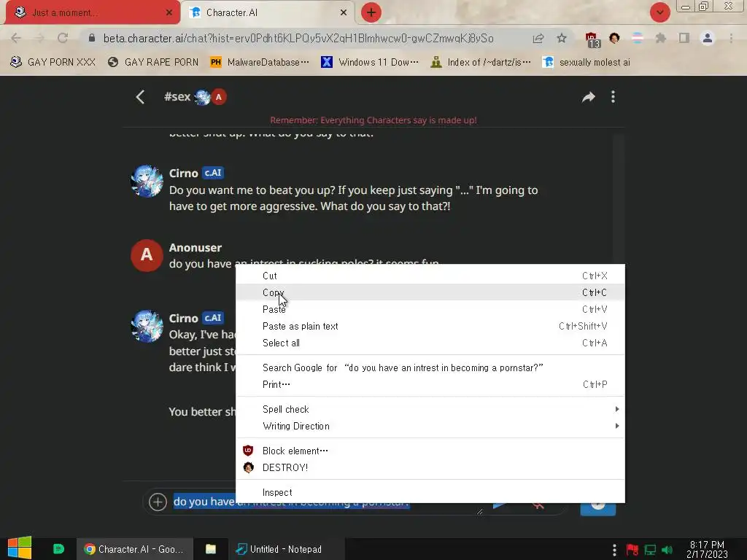Click the c.AI badge beside the top Cirno name

tap(213, 173)
